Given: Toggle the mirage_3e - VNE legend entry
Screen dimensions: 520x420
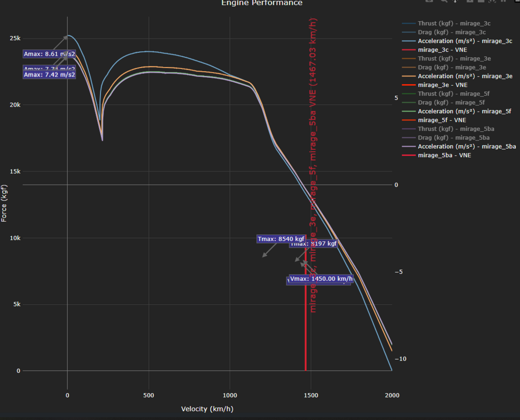Looking at the screenshot, I should tap(442, 85).
